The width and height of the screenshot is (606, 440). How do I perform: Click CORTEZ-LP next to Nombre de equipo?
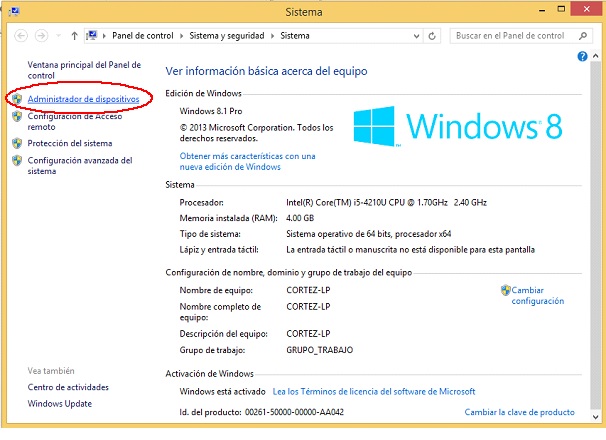pyautogui.click(x=308, y=290)
